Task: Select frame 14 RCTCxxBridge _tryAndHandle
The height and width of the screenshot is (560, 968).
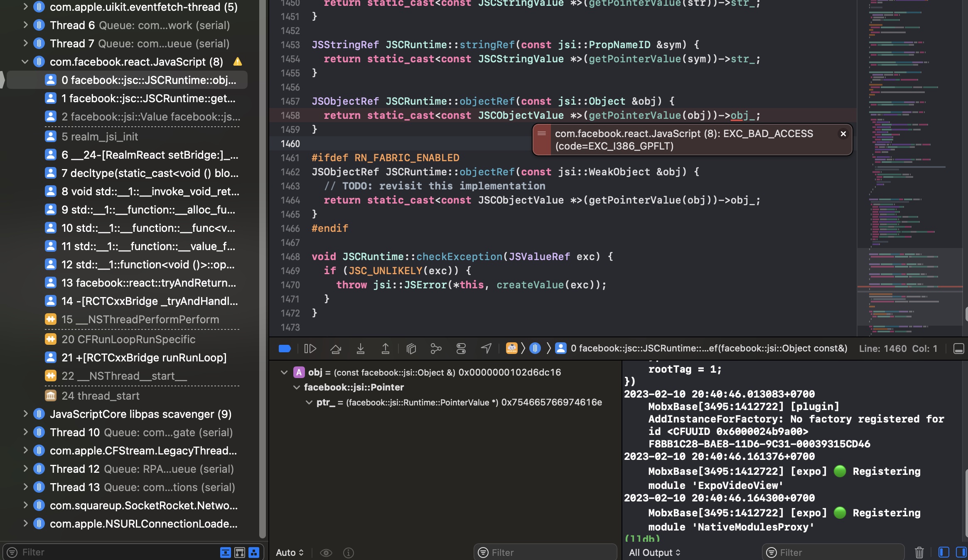Action: (141, 301)
